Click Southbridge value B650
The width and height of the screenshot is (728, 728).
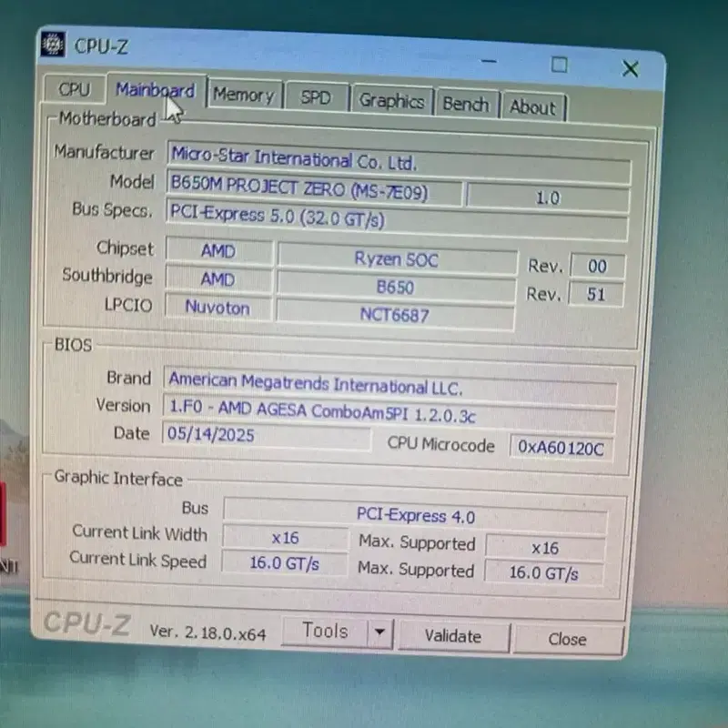tap(396, 287)
